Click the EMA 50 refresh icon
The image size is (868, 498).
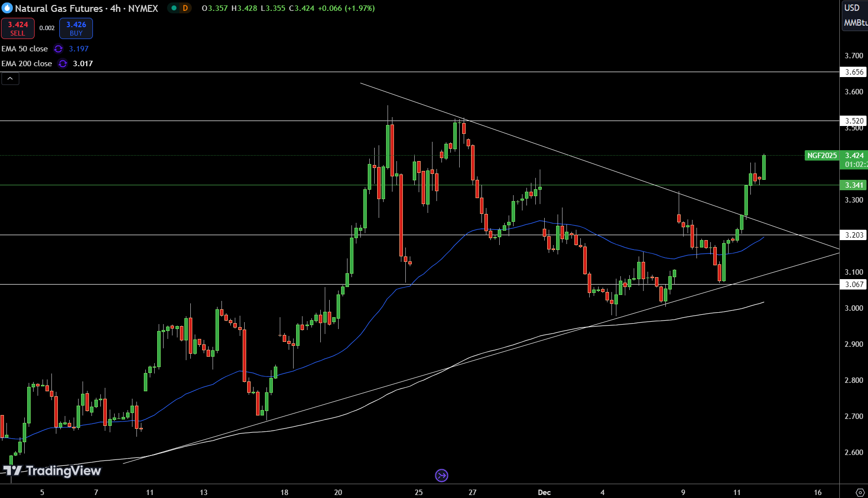(58, 49)
